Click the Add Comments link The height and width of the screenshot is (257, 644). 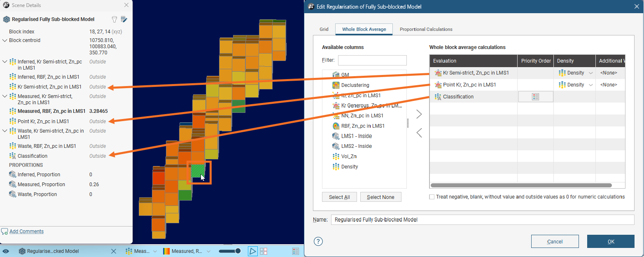pyautogui.click(x=26, y=231)
